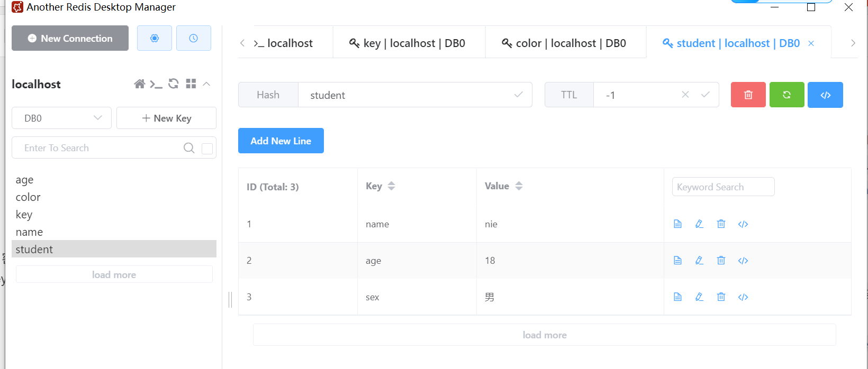868x369 pixels.
Task: Copy command for the name row
Action: point(743,224)
